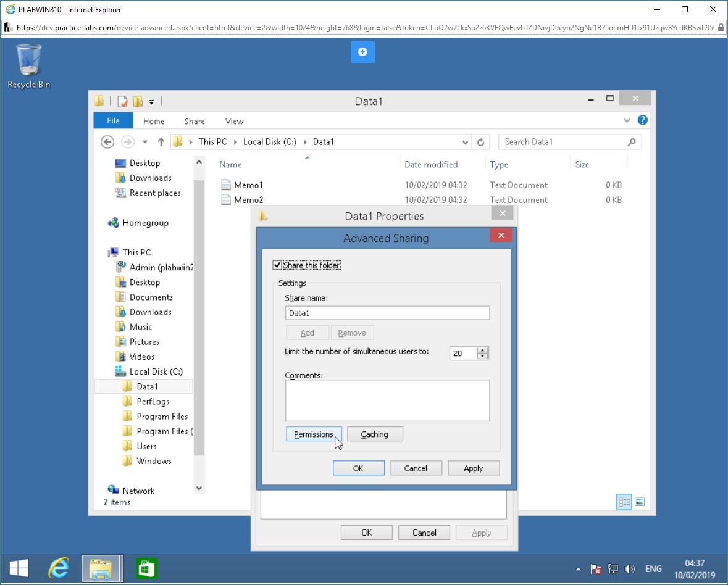Select Network in navigation pane

pos(131,491)
